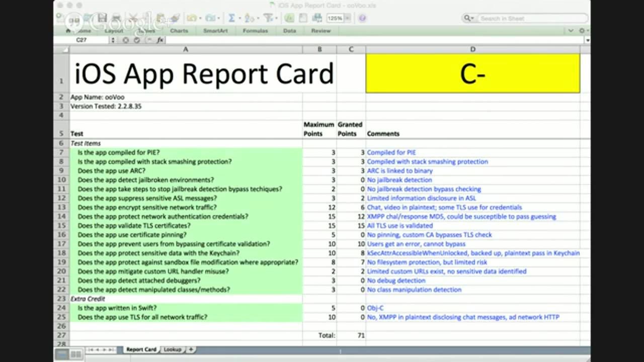Viewport: 644px width, 362px height.
Task: Switch to the Lookup sheet tab
Action: point(173,349)
